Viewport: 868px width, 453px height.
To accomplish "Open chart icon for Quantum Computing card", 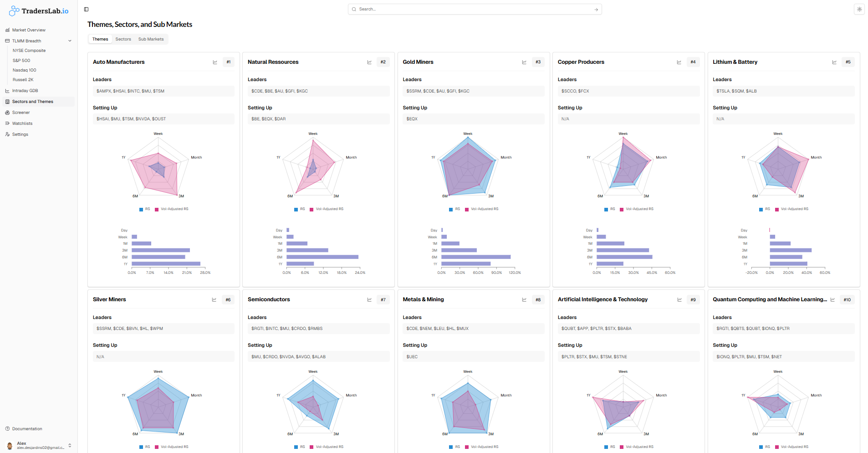I will (832, 300).
